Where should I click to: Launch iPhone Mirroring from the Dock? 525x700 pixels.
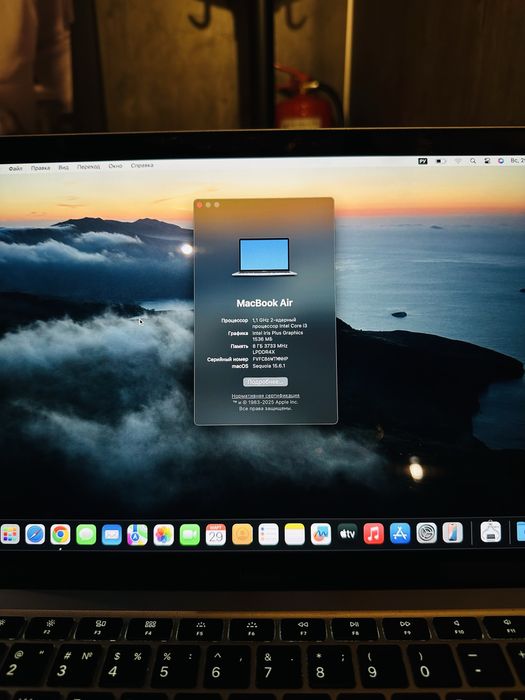pos(453,533)
